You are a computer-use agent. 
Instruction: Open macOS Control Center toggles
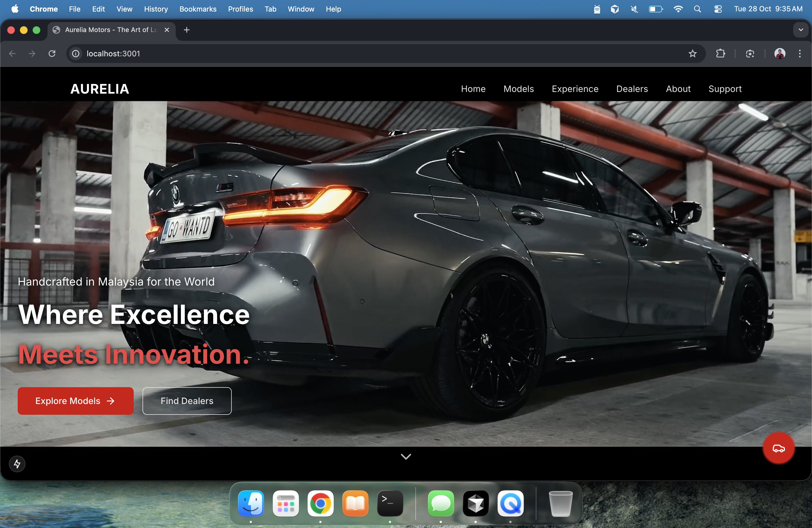click(718, 9)
